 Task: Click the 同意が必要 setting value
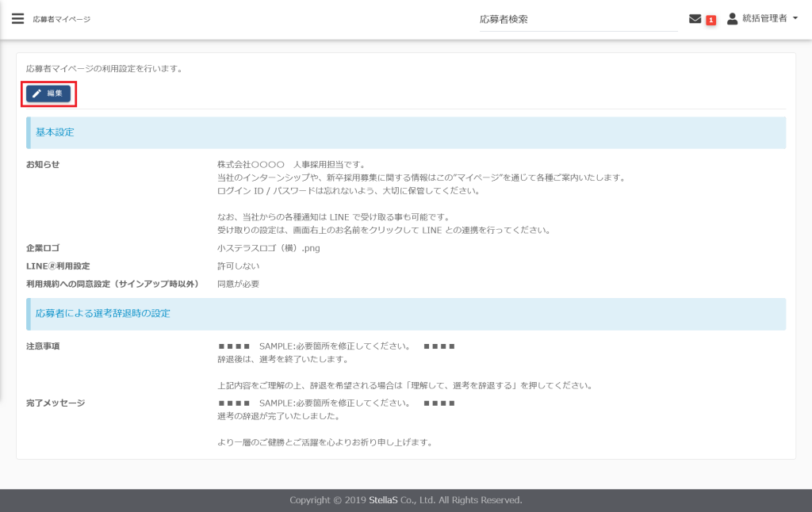(238, 284)
